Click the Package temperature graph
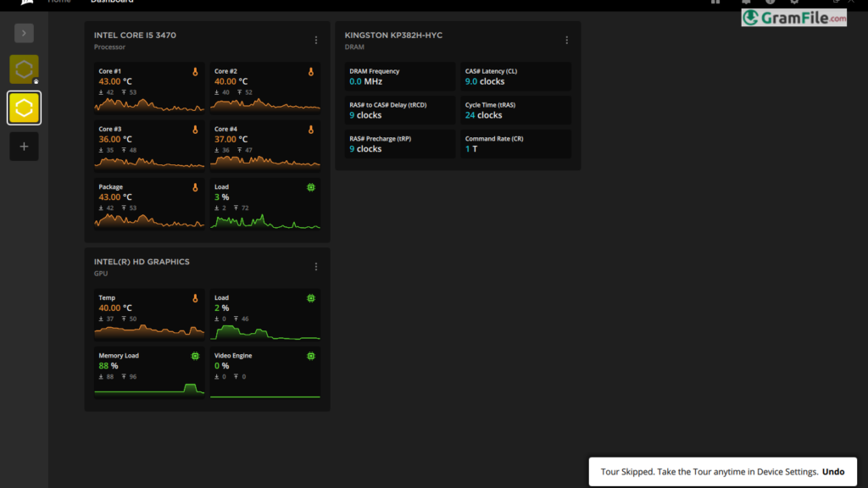Viewport: 868px width, 488px height. tap(149, 219)
